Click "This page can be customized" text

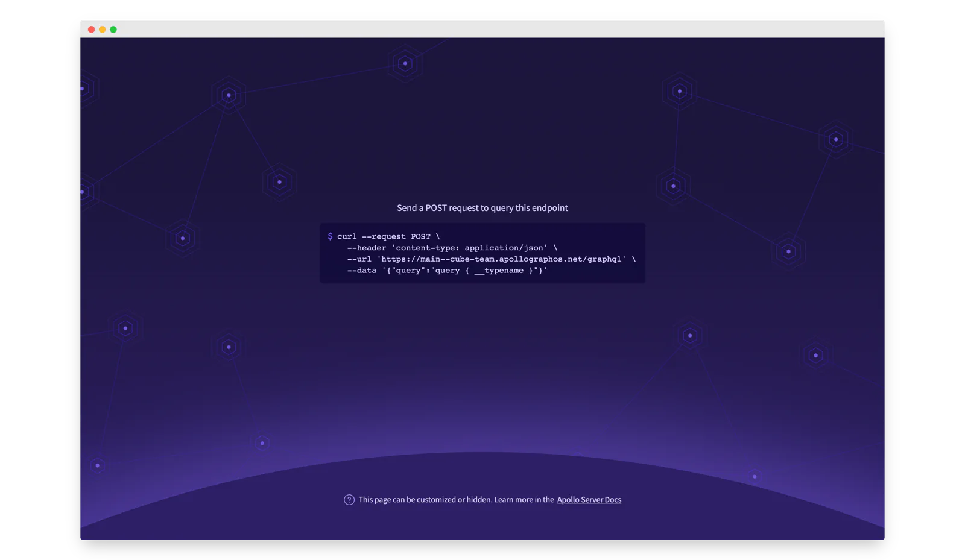coord(456,500)
